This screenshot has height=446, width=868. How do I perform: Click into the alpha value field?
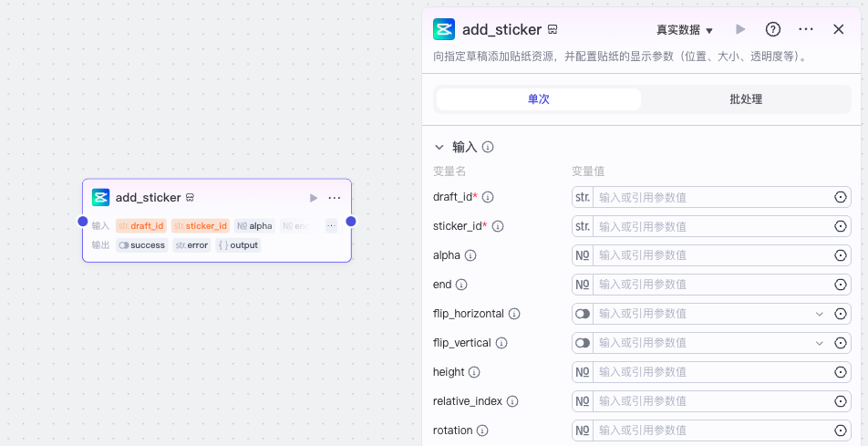711,255
